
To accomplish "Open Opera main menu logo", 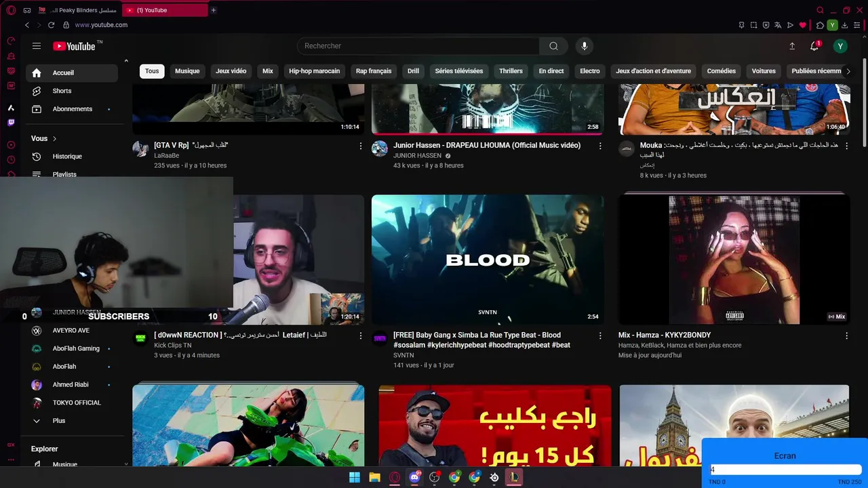I will (x=11, y=10).
